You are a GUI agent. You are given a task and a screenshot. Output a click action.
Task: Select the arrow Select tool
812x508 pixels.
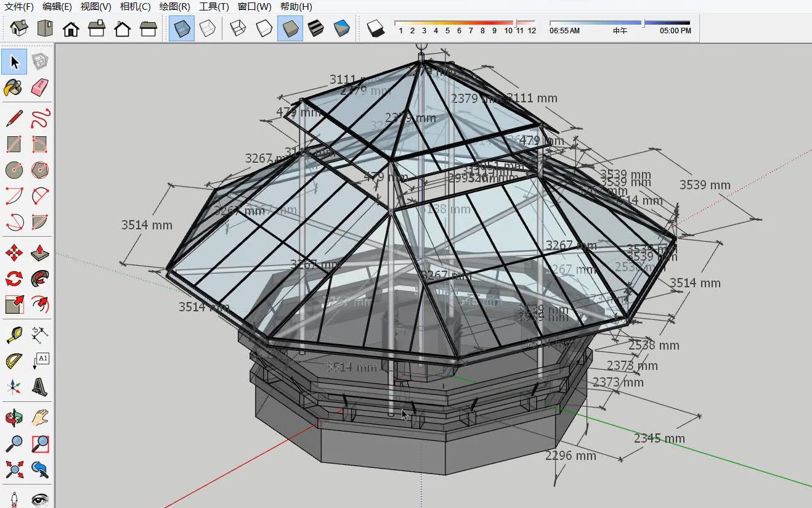pyautogui.click(x=14, y=62)
